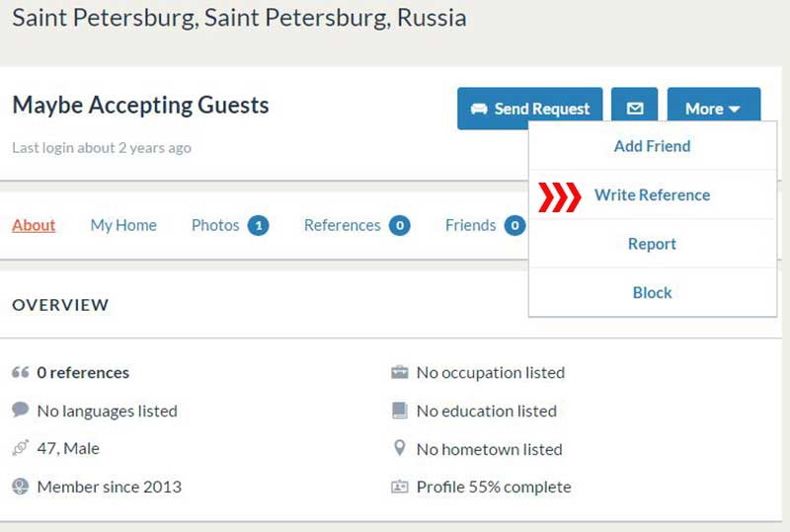Click the speech bubble languages icon
Viewport: 790px width, 532px height.
20,410
